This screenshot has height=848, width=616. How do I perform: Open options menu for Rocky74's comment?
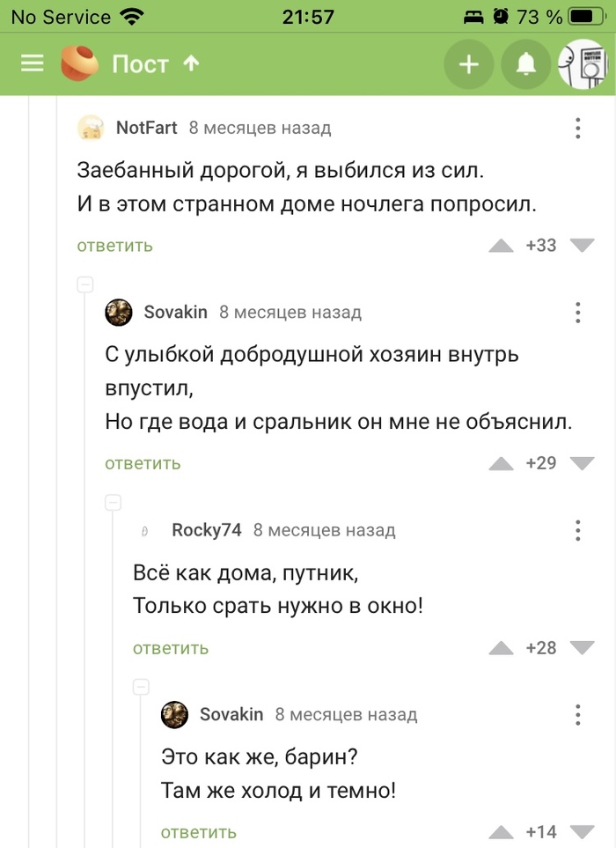(578, 530)
